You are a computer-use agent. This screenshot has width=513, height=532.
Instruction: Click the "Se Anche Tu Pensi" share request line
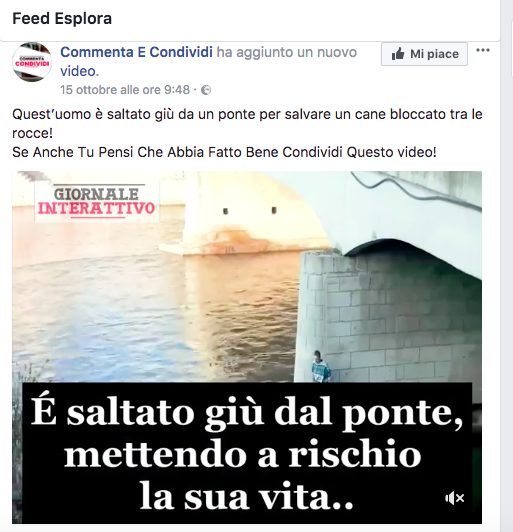click(224, 152)
